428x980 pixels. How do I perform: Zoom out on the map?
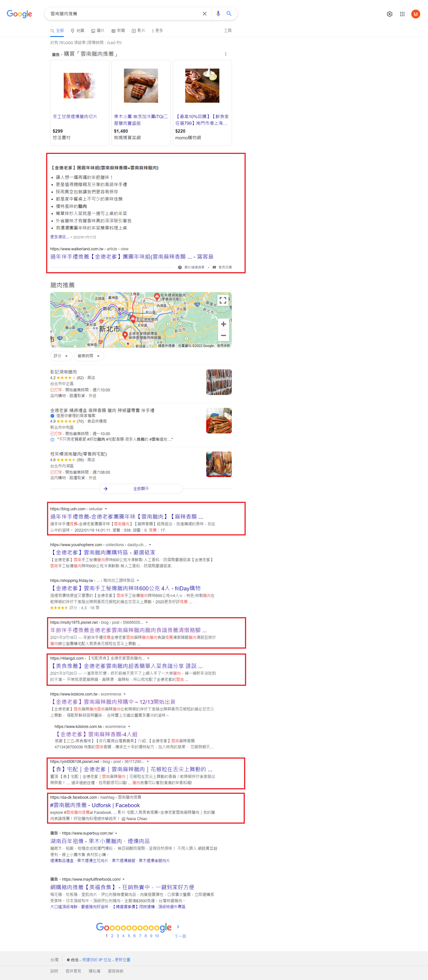223,335
